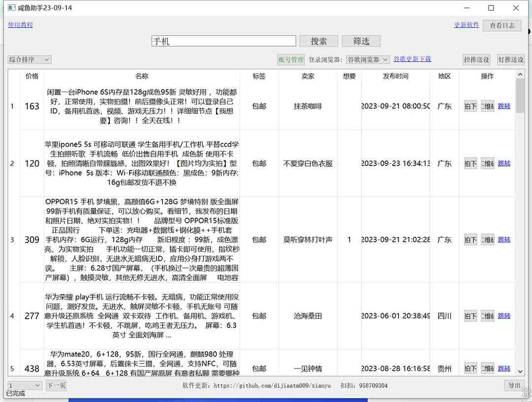Click the app icon in the title bar
This screenshot has height=402, width=532.
[11, 7]
